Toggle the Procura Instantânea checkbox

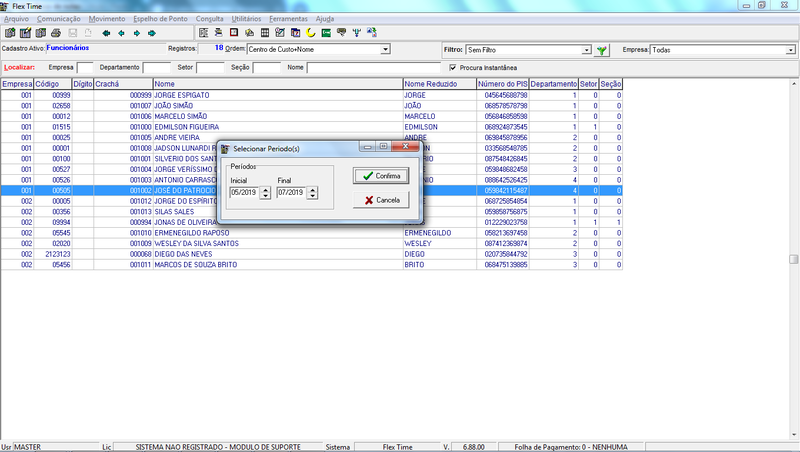click(453, 67)
